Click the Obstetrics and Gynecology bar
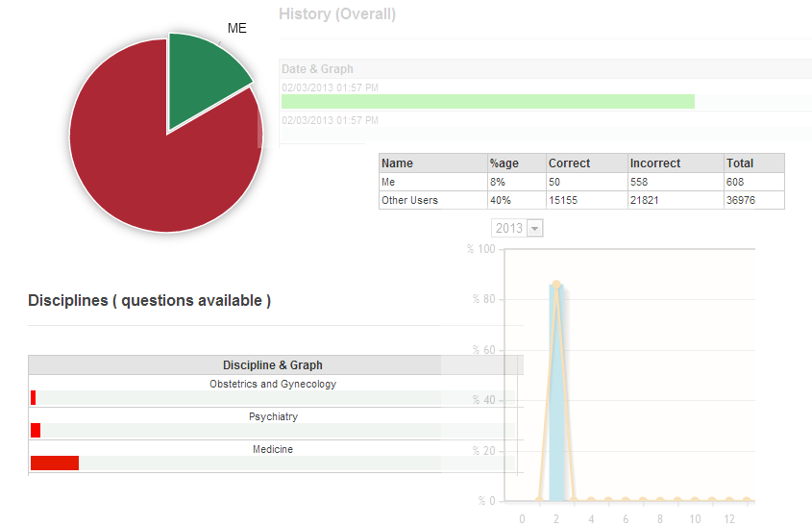Image resolution: width=812 pixels, height=526 pixels. (x=33, y=397)
